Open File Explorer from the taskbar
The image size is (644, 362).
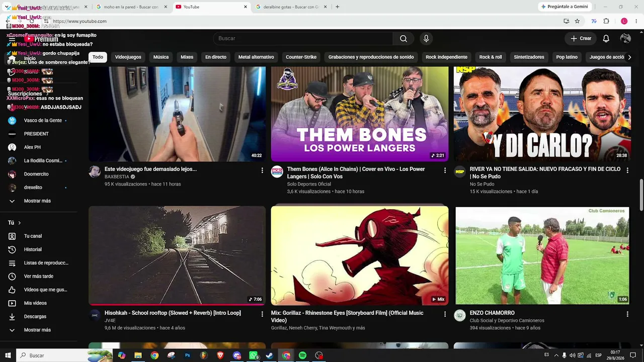pyautogui.click(x=138, y=355)
